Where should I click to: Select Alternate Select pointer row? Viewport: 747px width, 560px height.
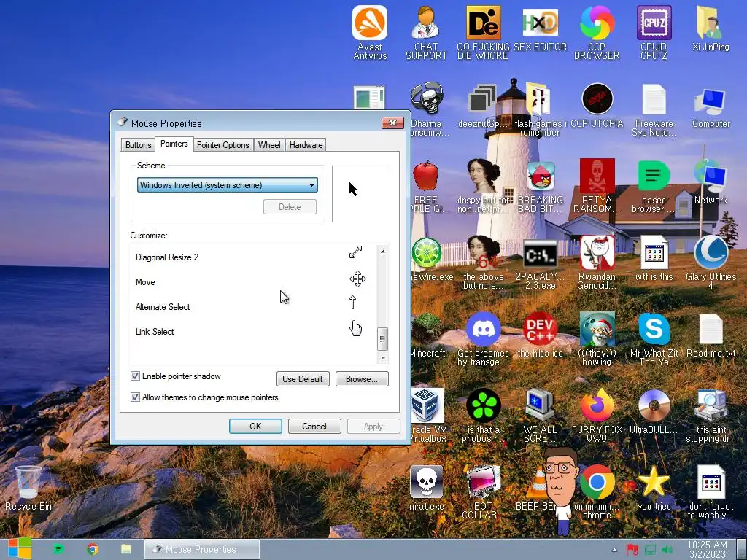tap(253, 307)
